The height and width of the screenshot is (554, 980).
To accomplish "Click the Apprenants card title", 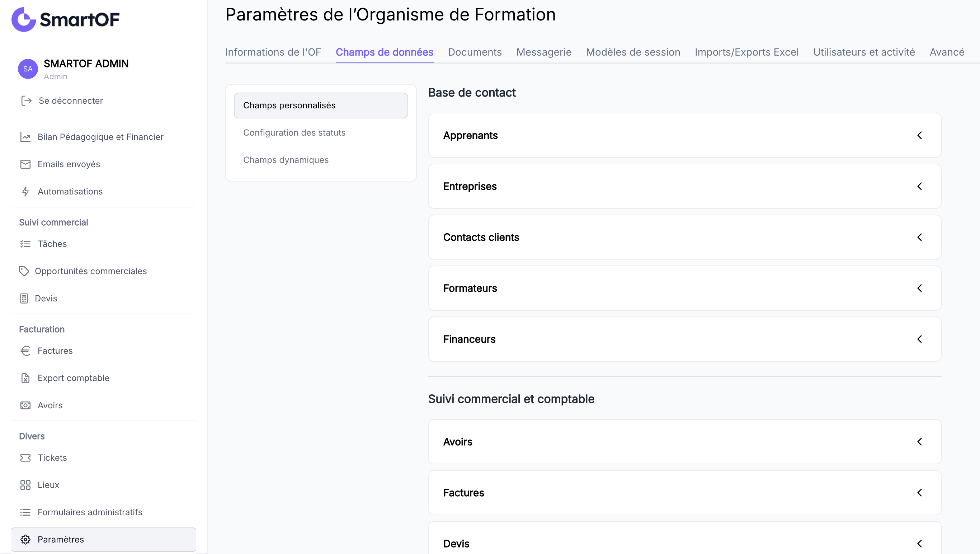I will coord(470,136).
